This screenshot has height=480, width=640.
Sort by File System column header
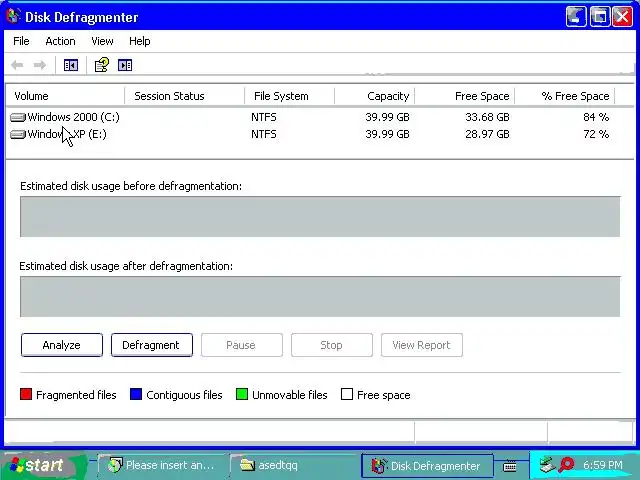[289, 96]
